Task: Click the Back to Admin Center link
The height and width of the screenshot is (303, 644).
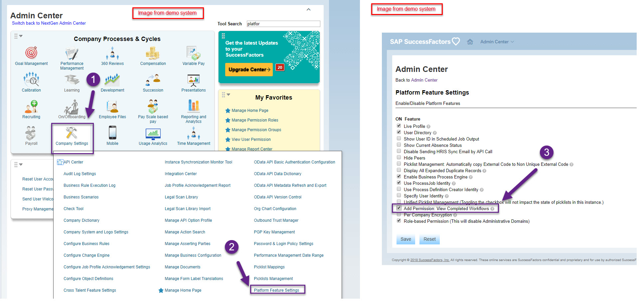Action: coord(424,80)
